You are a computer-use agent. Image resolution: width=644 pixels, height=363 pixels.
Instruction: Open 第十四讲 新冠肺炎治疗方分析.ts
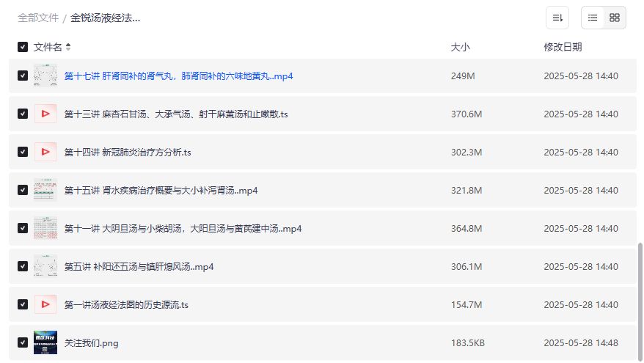point(128,153)
